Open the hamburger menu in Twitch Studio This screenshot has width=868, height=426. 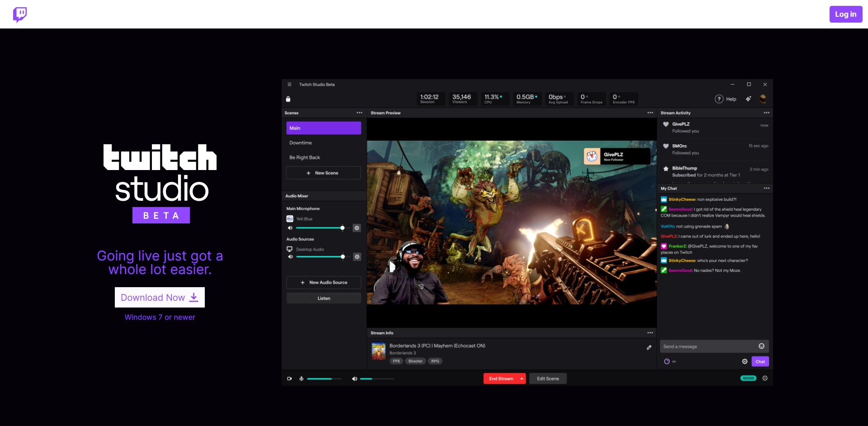tap(289, 85)
